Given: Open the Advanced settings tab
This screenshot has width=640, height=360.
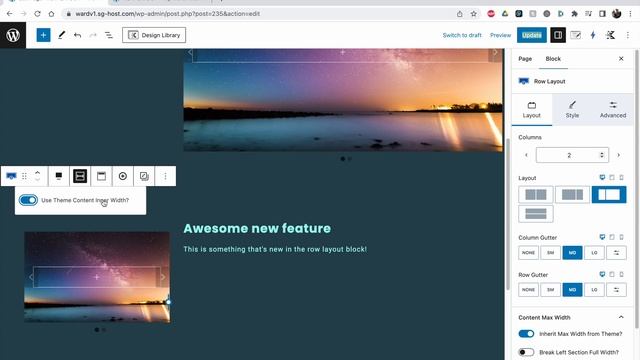Looking at the screenshot, I should click(x=613, y=110).
